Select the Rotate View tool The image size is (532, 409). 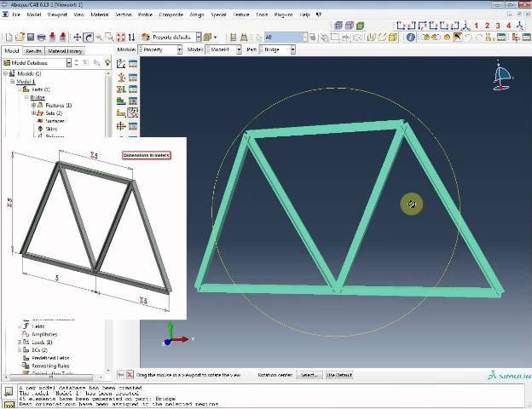click(x=89, y=37)
